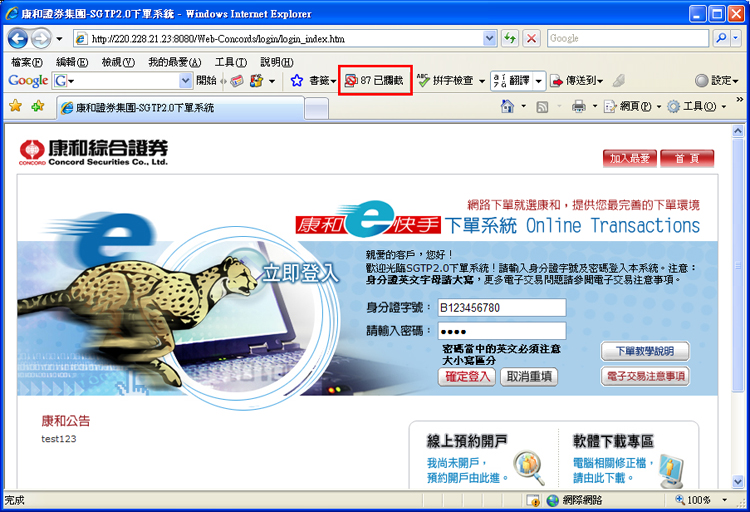Screen dimensions: 750x512
Task: Open the 設定 settings menu on Google toolbar
Action: click(717, 80)
